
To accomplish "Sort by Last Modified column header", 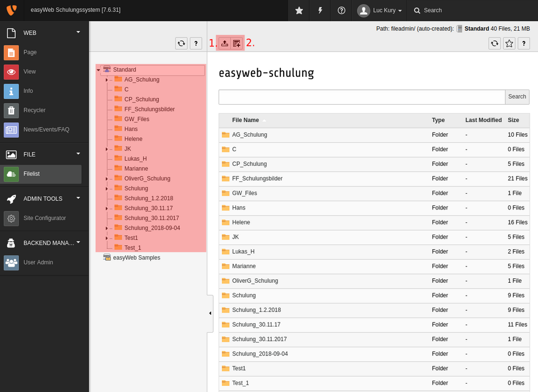I will (x=484, y=120).
